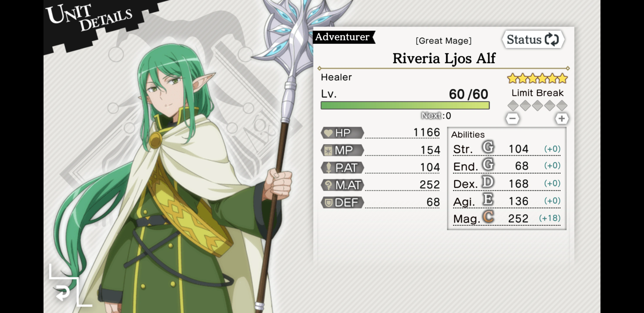Toggle the Status switch button
This screenshot has width=644, height=313.
(x=533, y=40)
